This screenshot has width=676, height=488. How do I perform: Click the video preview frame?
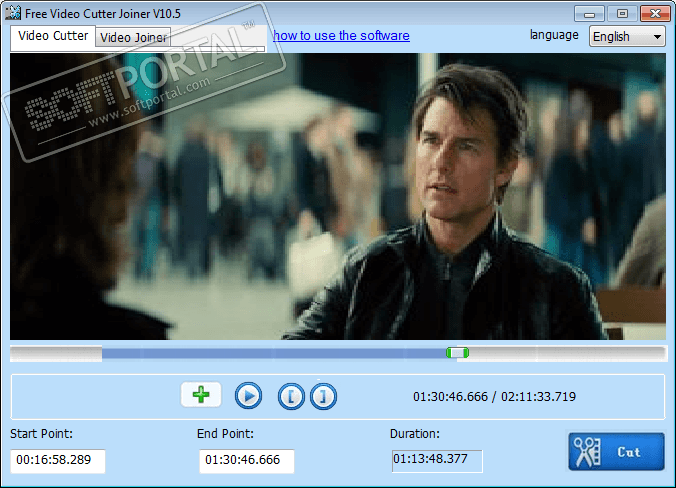pos(338,196)
